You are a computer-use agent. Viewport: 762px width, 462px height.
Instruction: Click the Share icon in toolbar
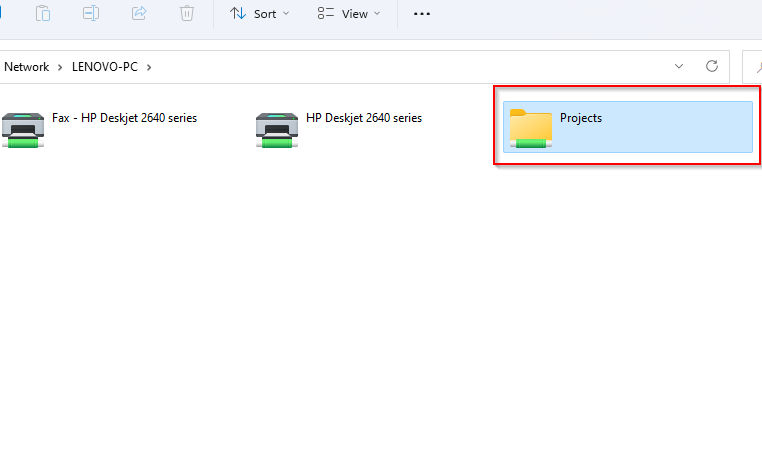pyautogui.click(x=139, y=14)
